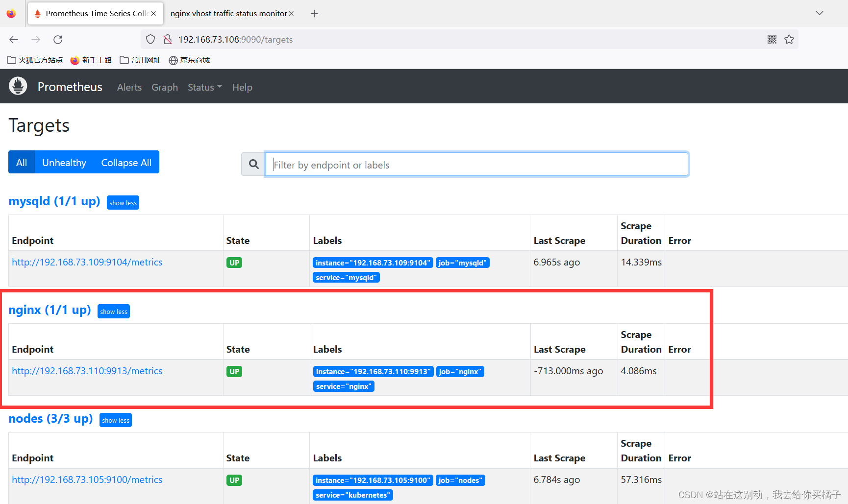Click the 6.965s ago last scrape value
This screenshot has width=848, height=504.
click(557, 262)
